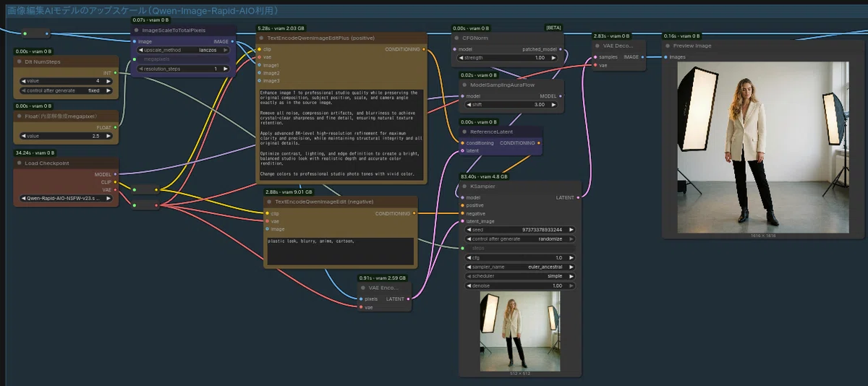
Task: Expand the VAE Decode node via its title dot
Action: point(597,45)
